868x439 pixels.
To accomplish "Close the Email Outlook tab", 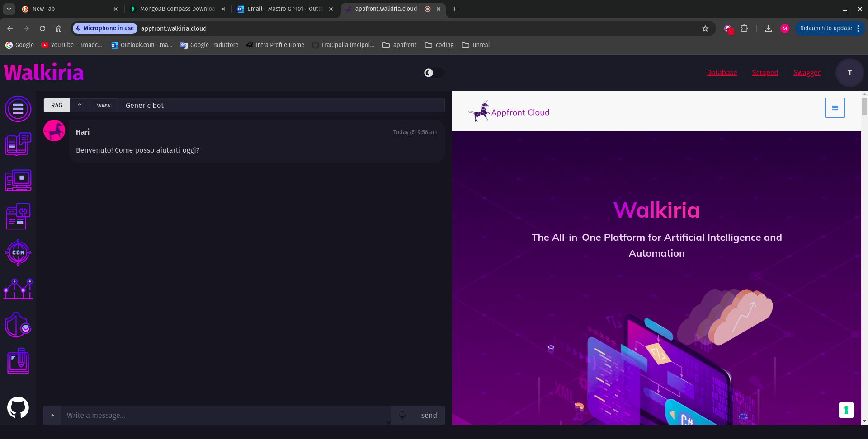I will tap(331, 9).
